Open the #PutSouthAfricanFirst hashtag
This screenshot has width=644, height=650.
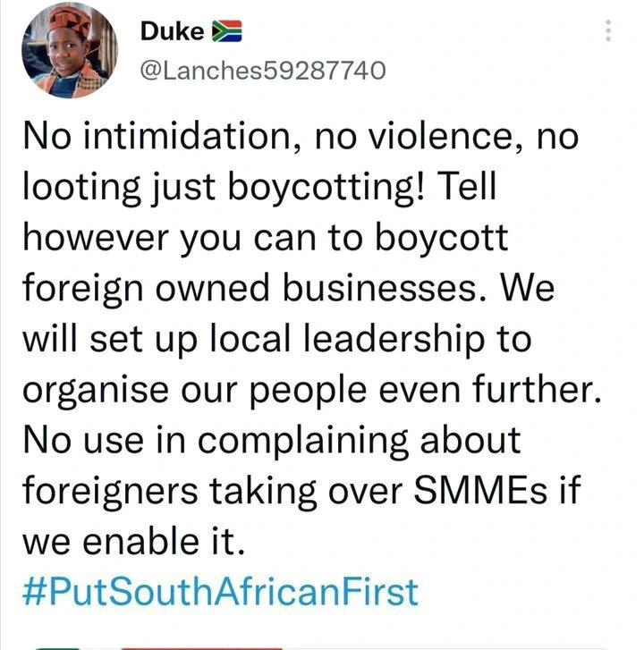click(x=218, y=591)
